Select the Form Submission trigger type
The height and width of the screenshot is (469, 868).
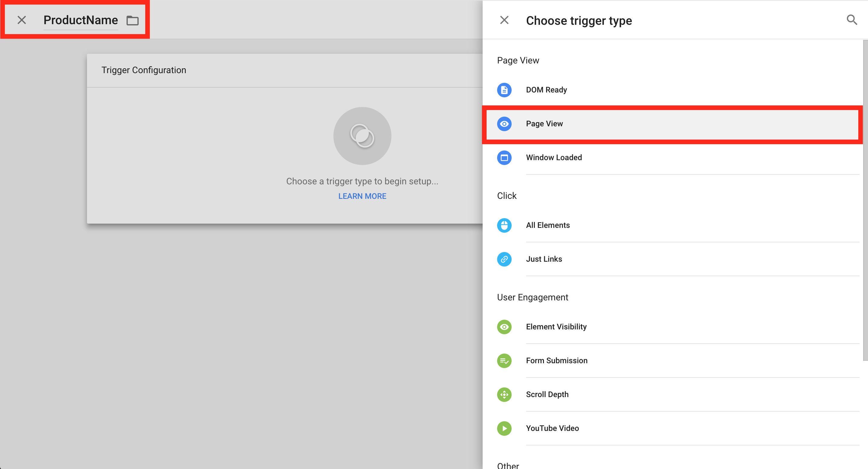pyautogui.click(x=672, y=361)
